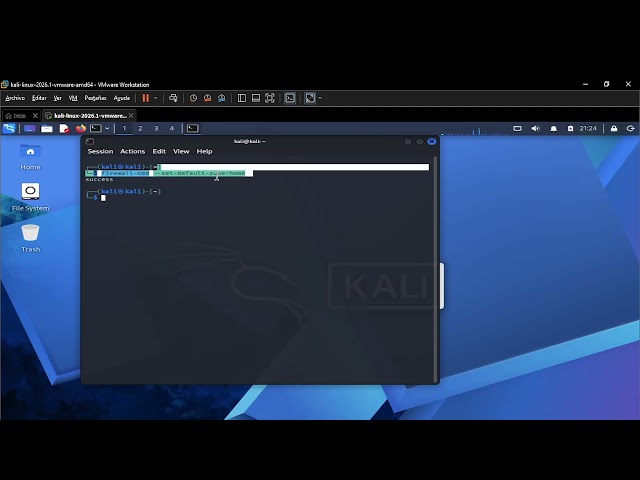Launch terminal emulator from Kali panel

point(96,129)
